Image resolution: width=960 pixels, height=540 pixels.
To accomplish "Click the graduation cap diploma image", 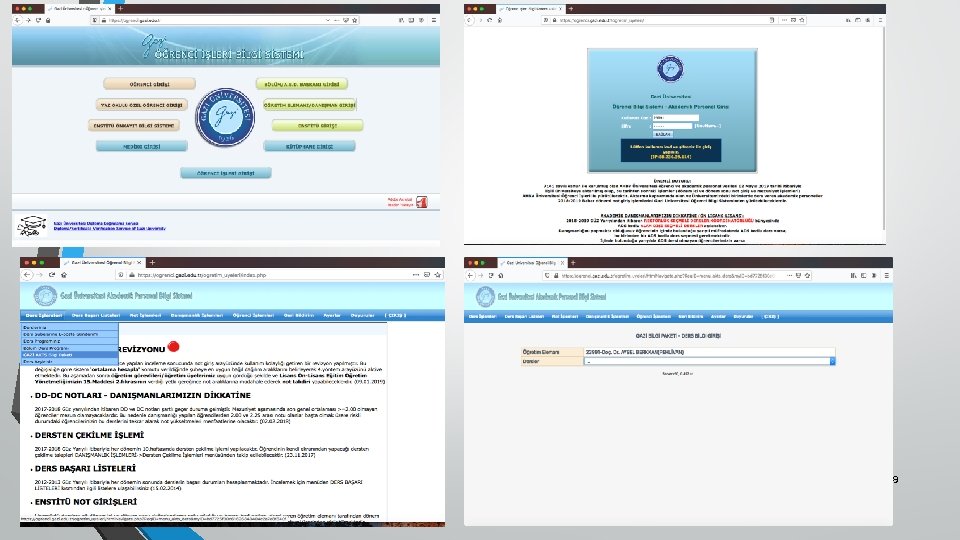I will pos(32,226).
